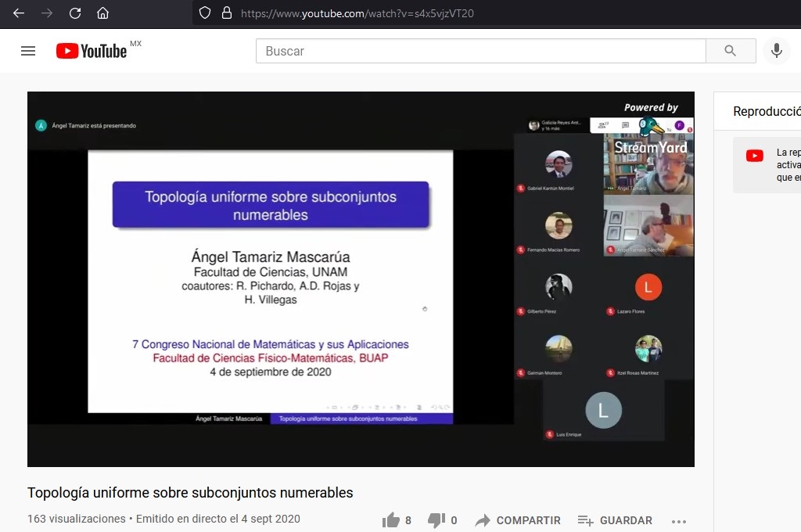Click the red YouTube icon in the autoplay notice

pos(754,156)
